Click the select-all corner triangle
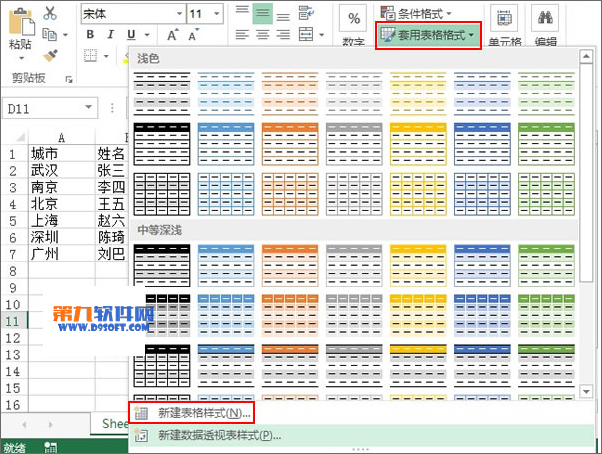The width and height of the screenshot is (602, 454). 20,137
